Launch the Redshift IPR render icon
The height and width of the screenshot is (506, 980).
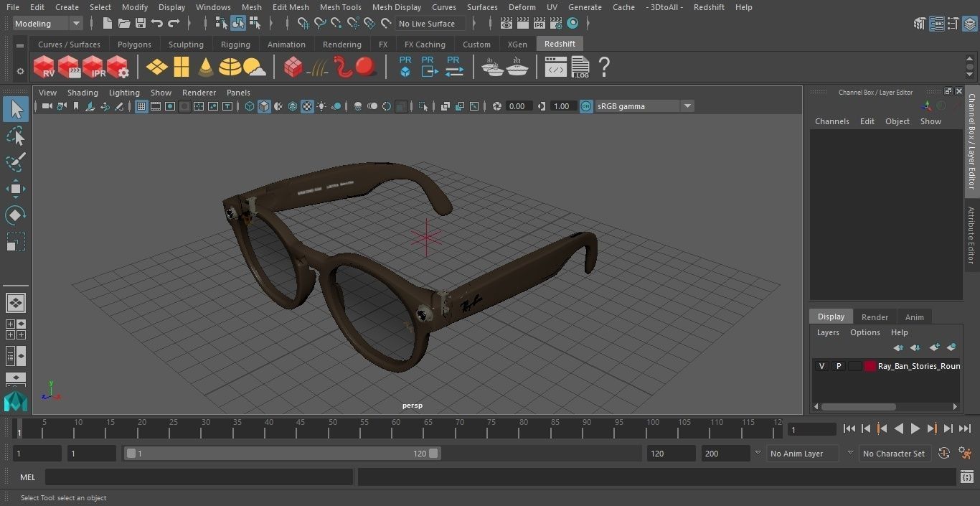point(93,67)
